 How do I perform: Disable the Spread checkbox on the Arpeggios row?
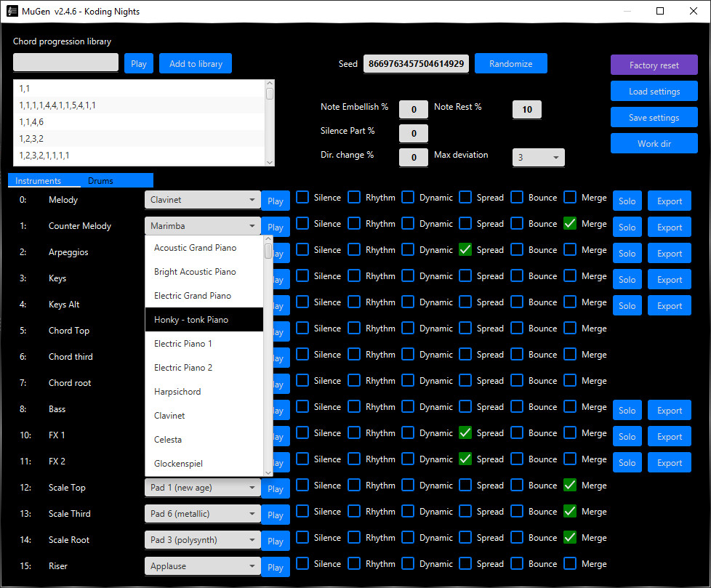(465, 249)
